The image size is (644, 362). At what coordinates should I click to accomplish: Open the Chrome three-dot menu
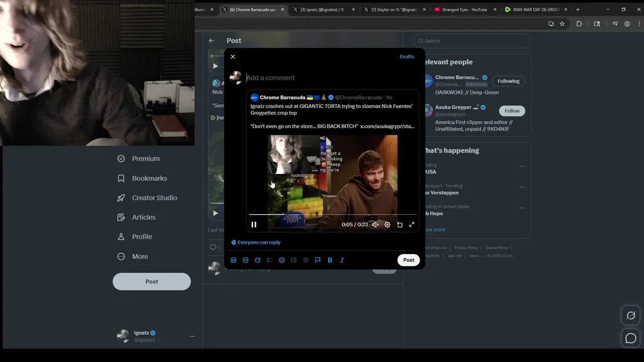638,24
